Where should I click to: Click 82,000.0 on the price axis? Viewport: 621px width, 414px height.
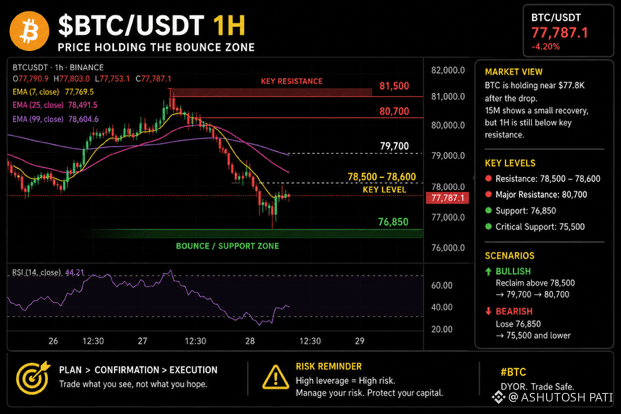(448, 71)
